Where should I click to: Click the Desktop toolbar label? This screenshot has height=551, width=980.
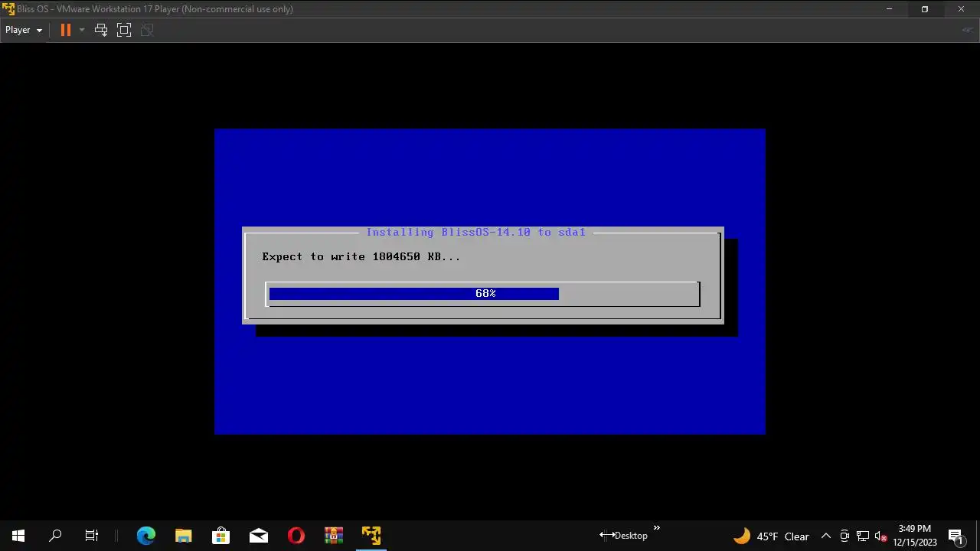click(631, 536)
